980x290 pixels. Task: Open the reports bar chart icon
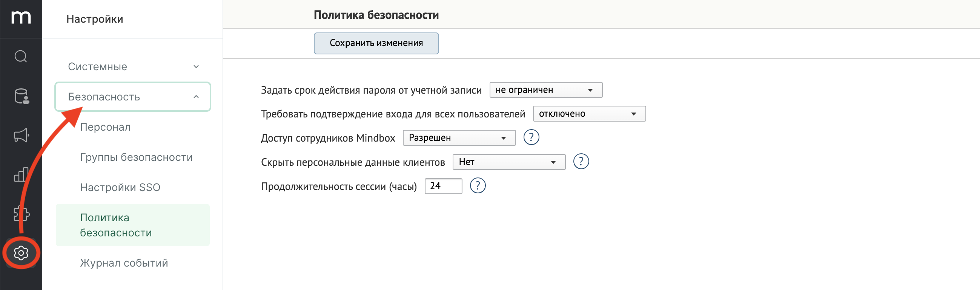21,174
